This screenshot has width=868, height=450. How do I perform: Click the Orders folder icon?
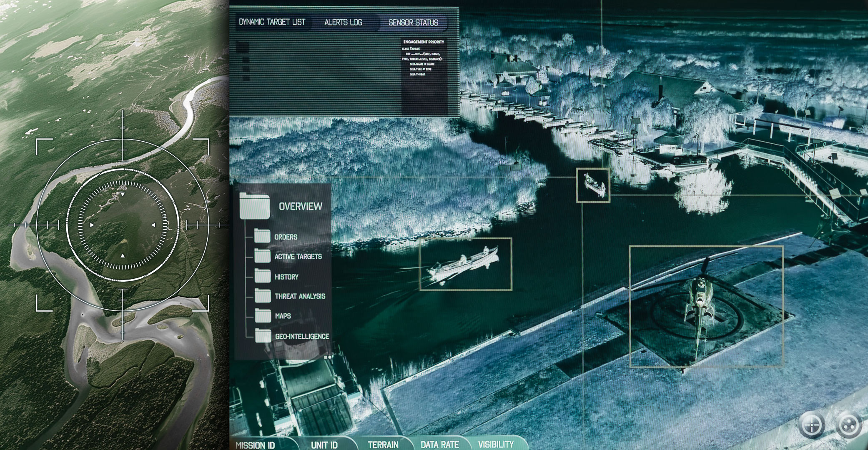tap(262, 236)
